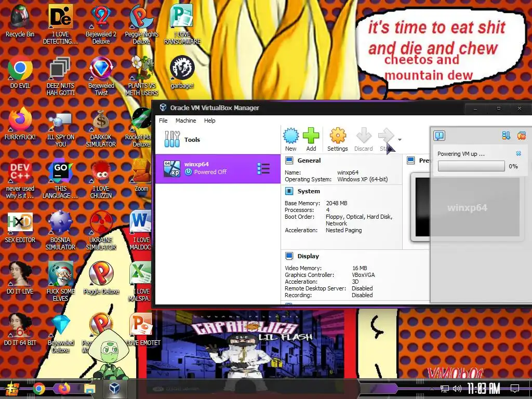The width and height of the screenshot is (532, 399).
Task: Select the FURRYFUCK! Firefox shortcut
Action: [x=20, y=124]
